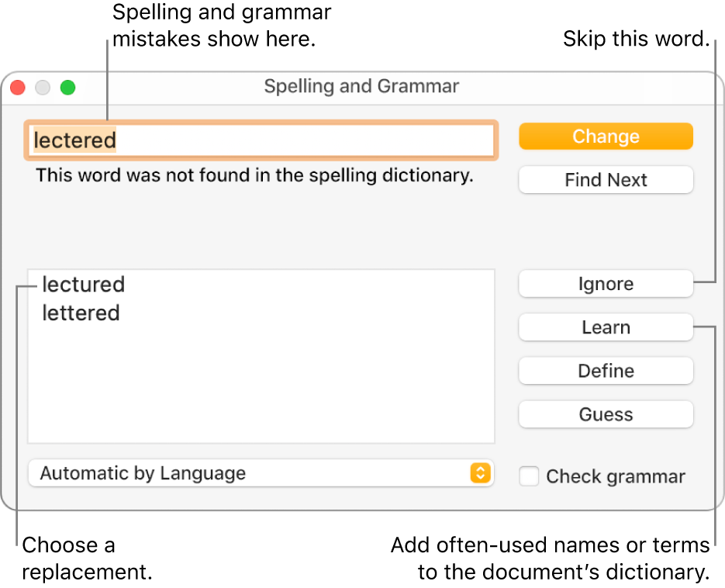This screenshot has width=725, height=588.
Task: Click the "not found in spelling dictionary" message
Action: click(x=254, y=175)
